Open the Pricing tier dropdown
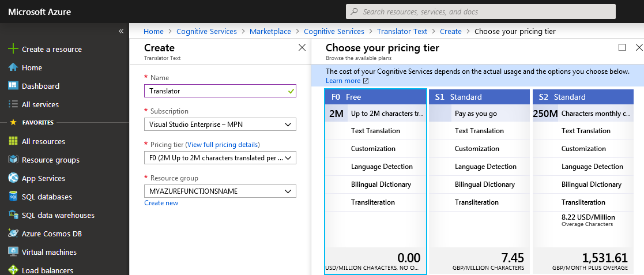The width and height of the screenshot is (644, 275). (220, 157)
